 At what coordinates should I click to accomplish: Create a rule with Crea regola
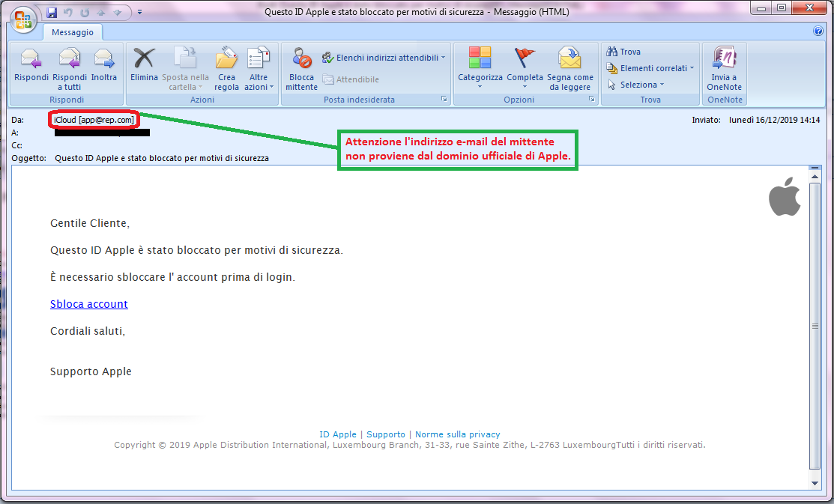(x=226, y=69)
